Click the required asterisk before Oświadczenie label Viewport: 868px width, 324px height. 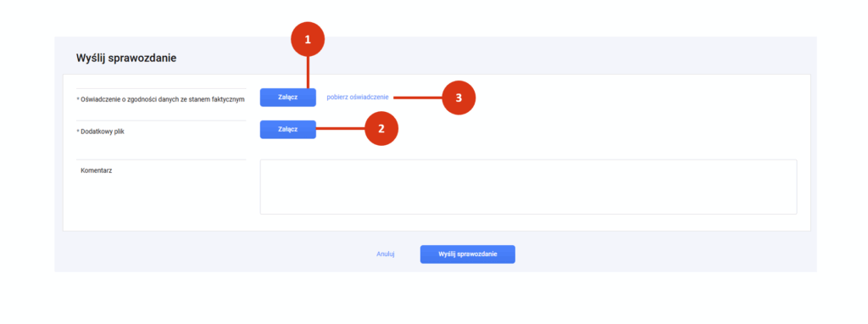tap(77, 98)
